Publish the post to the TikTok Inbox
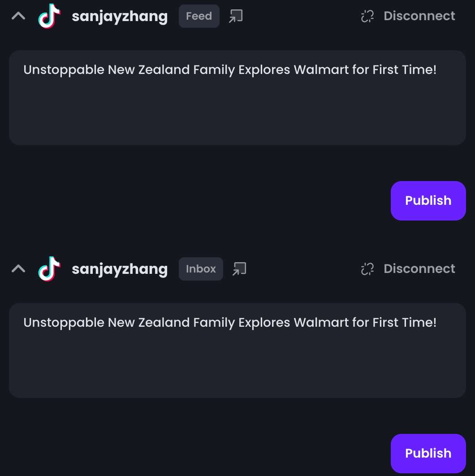 click(x=428, y=453)
